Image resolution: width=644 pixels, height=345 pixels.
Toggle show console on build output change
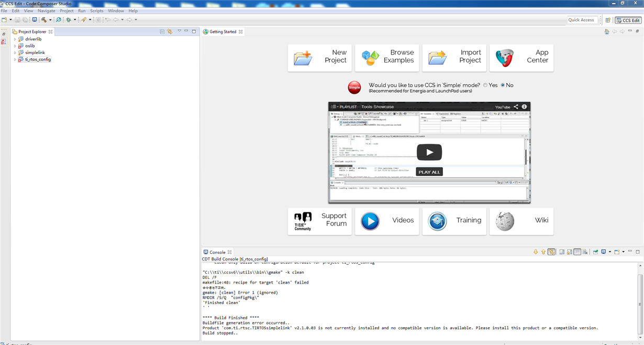click(551, 252)
